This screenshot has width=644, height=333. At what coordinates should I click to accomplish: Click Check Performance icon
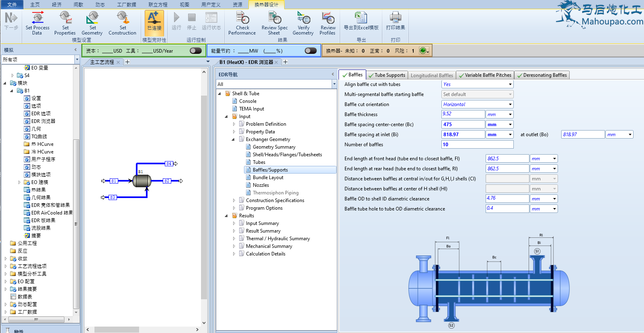pyautogui.click(x=242, y=23)
